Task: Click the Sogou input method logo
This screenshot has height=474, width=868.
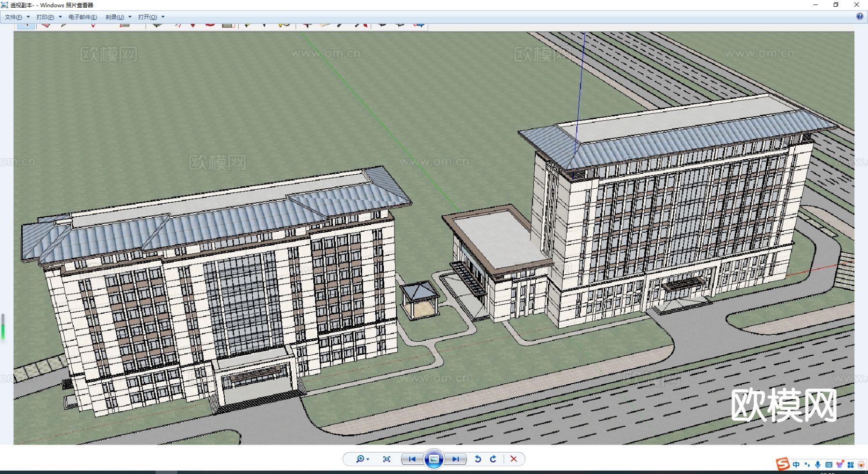Action: point(782,464)
